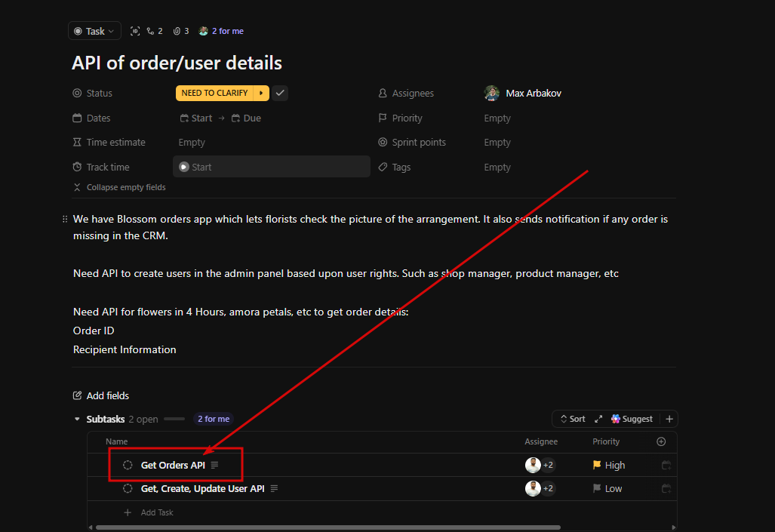Click the task ID copy icon
Image resolution: width=775 pixels, height=532 pixels.
coord(135,31)
